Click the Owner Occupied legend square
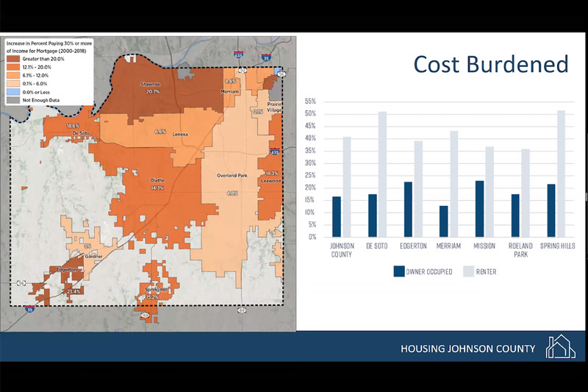Viewport: 588px width, 392px height. (x=400, y=271)
